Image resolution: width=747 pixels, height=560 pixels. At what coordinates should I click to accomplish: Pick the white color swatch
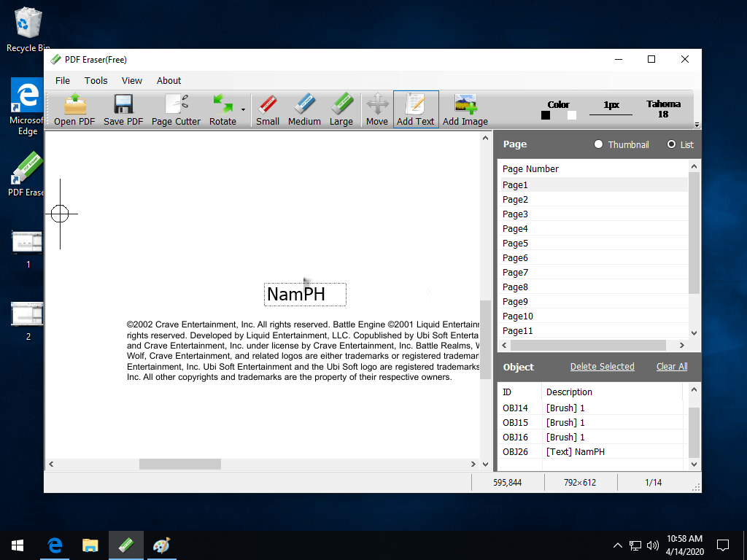[572, 115]
